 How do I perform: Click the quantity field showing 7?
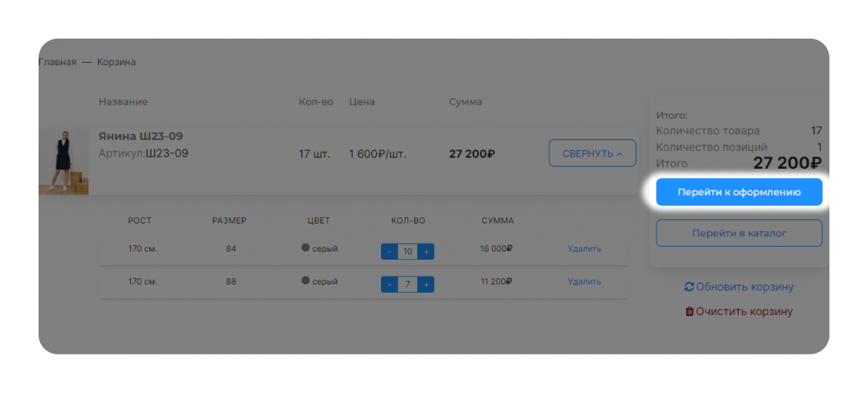(407, 285)
